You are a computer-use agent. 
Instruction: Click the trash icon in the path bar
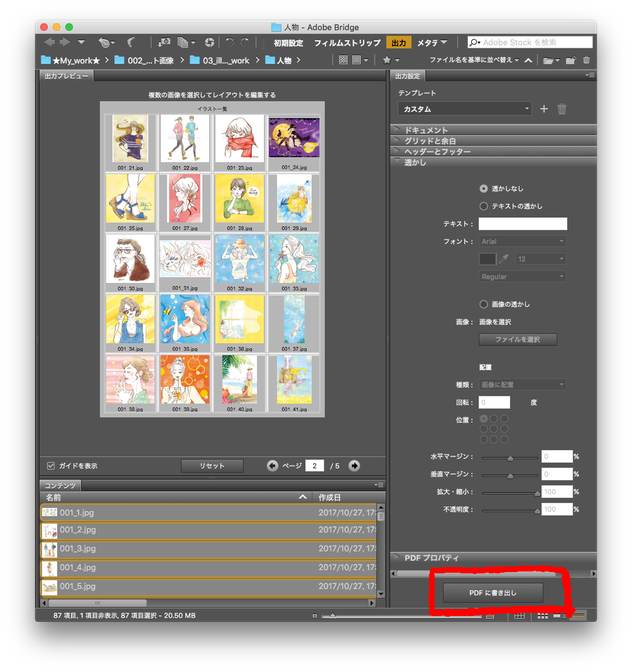[586, 60]
